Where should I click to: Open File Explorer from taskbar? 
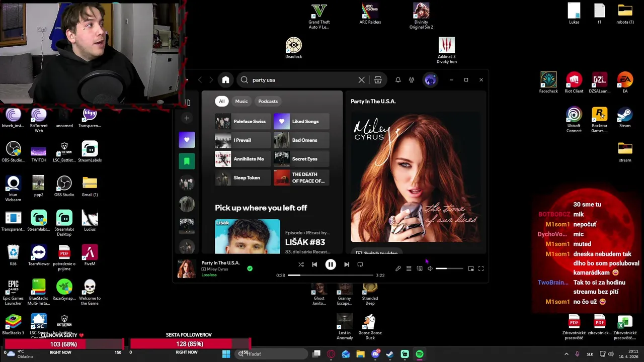pos(360,354)
